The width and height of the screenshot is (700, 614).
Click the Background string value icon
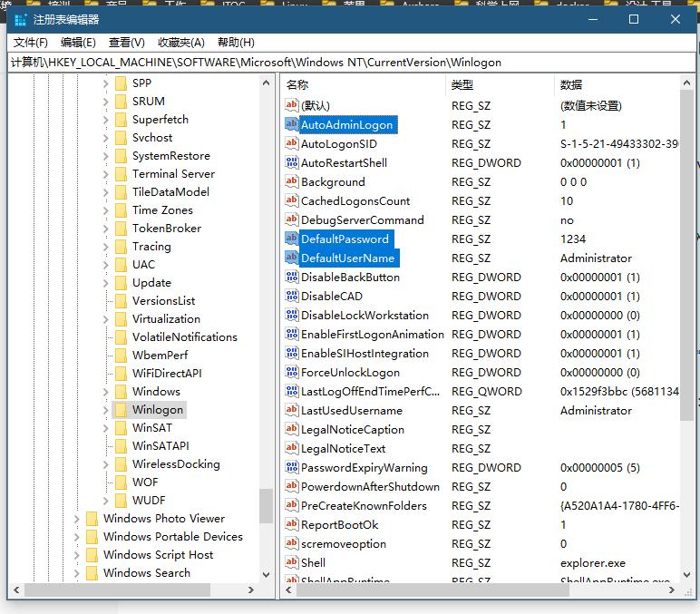point(292,181)
